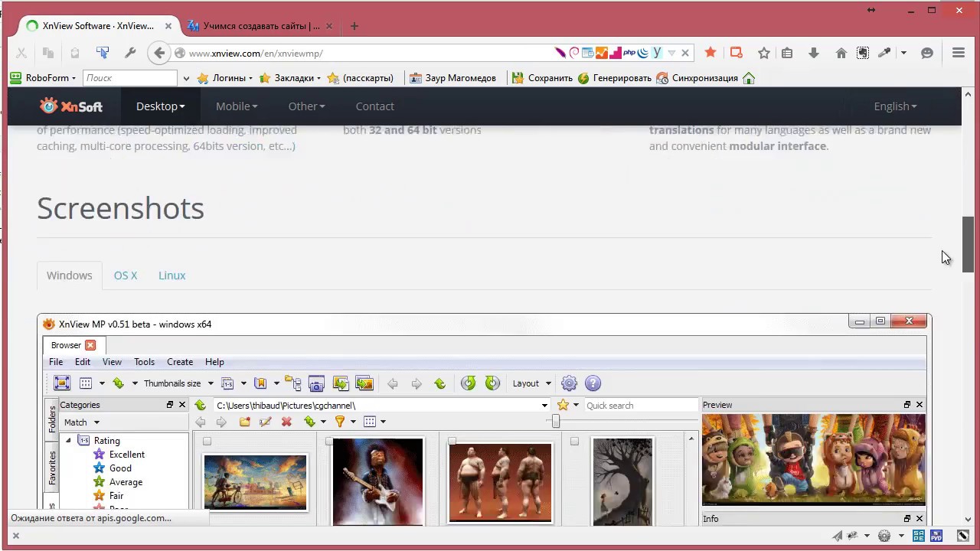The image size is (980, 551).
Task: Click the jQuery icon in address bar
Action: point(643,53)
